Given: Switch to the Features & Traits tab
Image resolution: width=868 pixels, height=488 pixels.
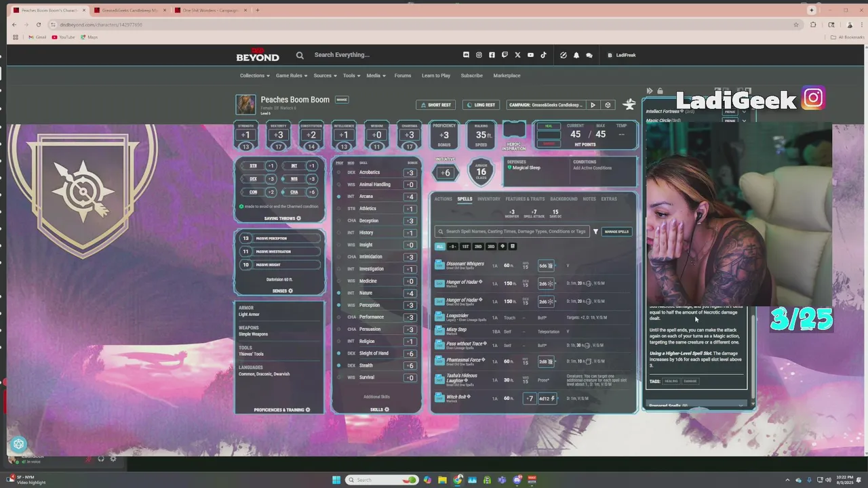Looking at the screenshot, I should click(525, 199).
